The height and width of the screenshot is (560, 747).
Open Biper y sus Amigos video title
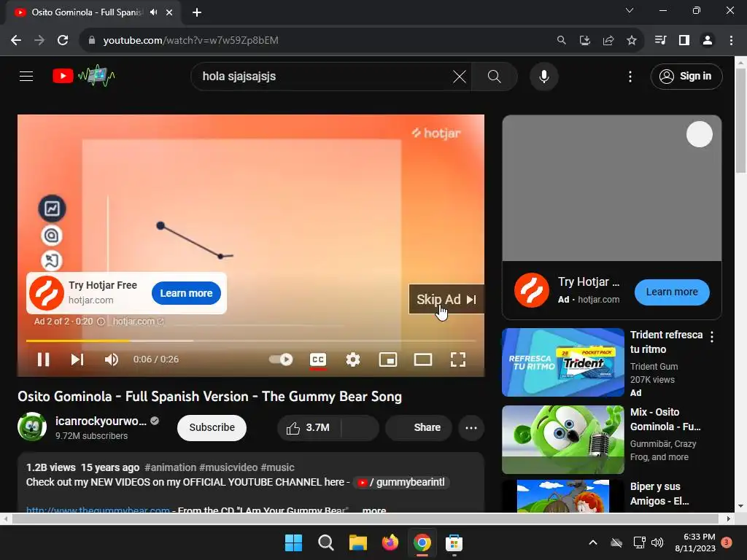pos(659,494)
